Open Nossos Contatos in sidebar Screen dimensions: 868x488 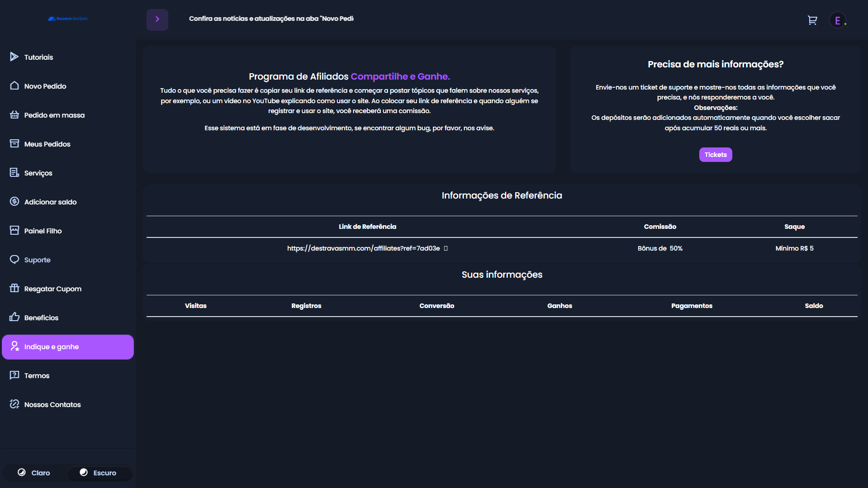coord(52,404)
